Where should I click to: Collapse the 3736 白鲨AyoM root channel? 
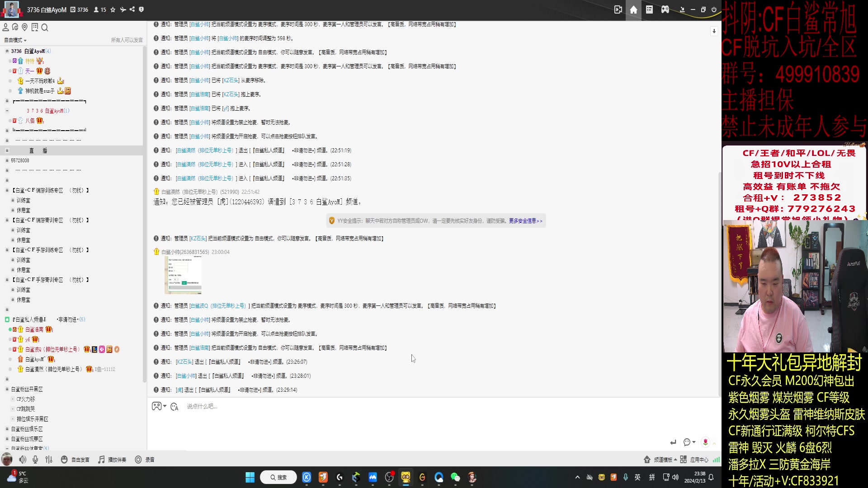7,51
